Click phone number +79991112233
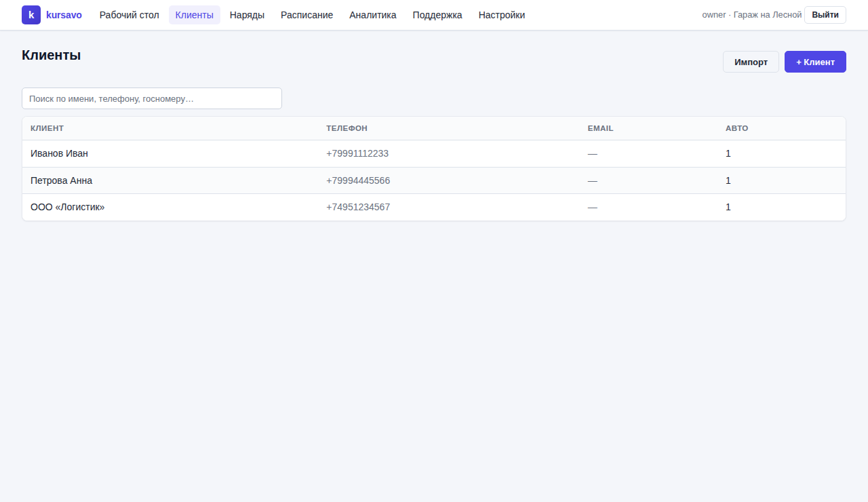This screenshot has height=502, width=868. (357, 153)
